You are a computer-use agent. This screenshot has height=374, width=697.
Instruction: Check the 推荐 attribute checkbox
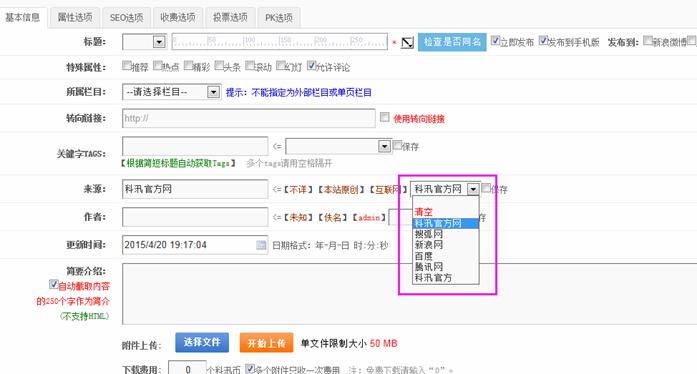pos(127,66)
